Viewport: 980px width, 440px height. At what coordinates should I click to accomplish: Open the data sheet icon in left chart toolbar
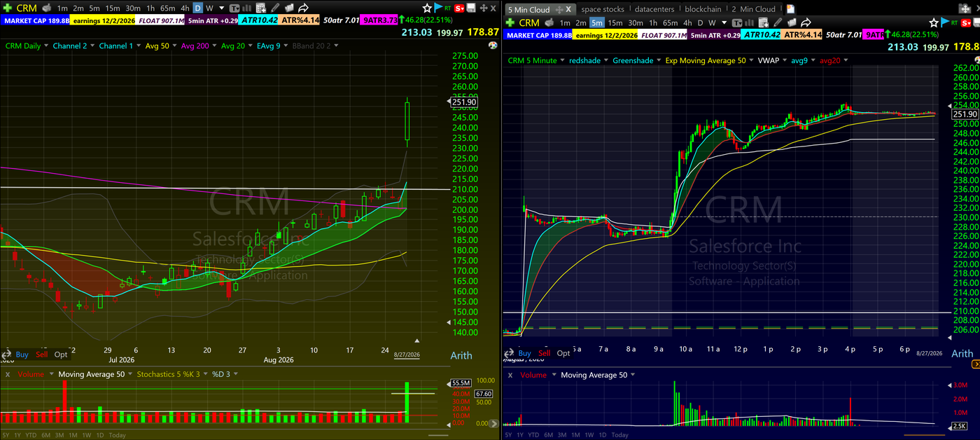coord(260,8)
